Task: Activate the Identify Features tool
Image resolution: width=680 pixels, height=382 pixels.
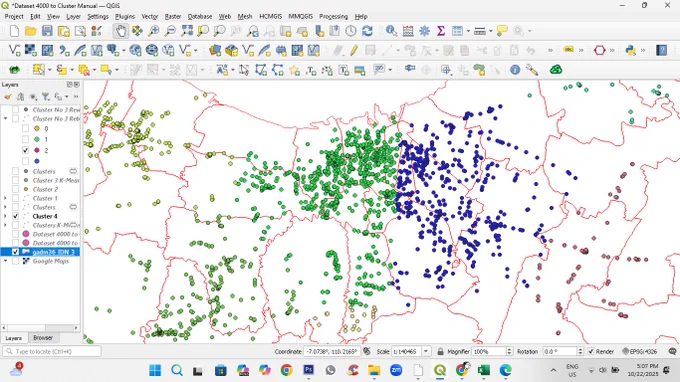Action: click(391, 31)
